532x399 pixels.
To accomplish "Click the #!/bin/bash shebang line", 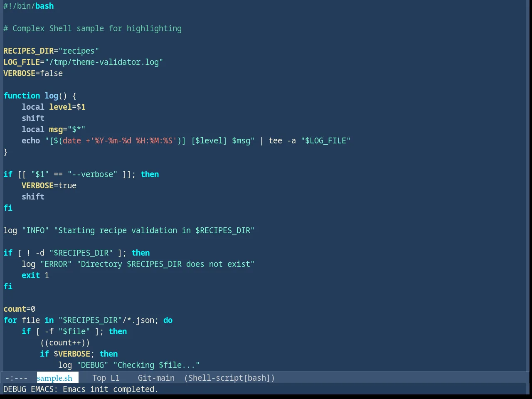I will 29,6.
